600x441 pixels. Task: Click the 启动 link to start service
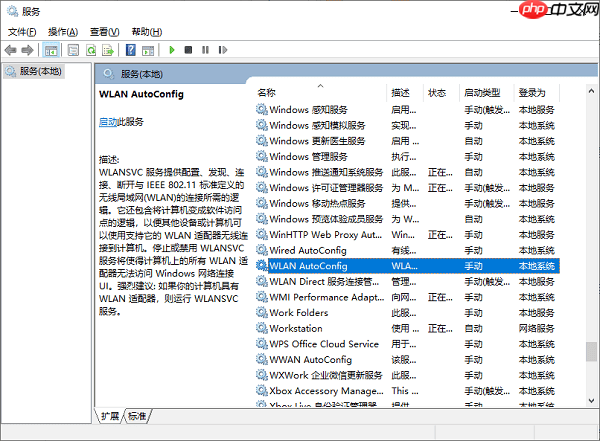tap(108, 122)
